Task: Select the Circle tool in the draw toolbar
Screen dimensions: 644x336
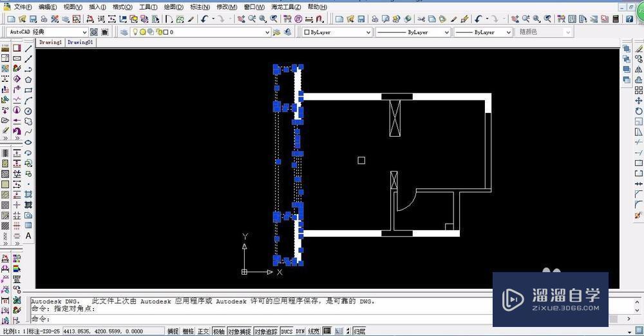Action: (x=28, y=111)
